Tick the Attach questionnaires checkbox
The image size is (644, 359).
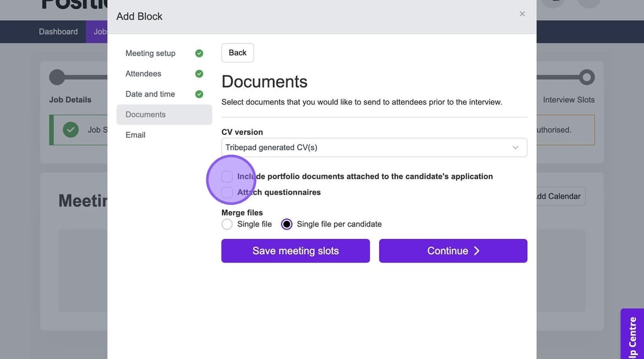227,192
